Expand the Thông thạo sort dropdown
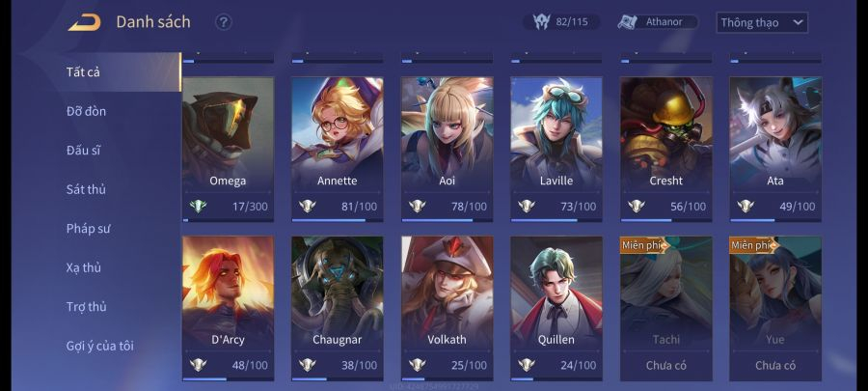The width and height of the screenshot is (868, 391). [762, 23]
